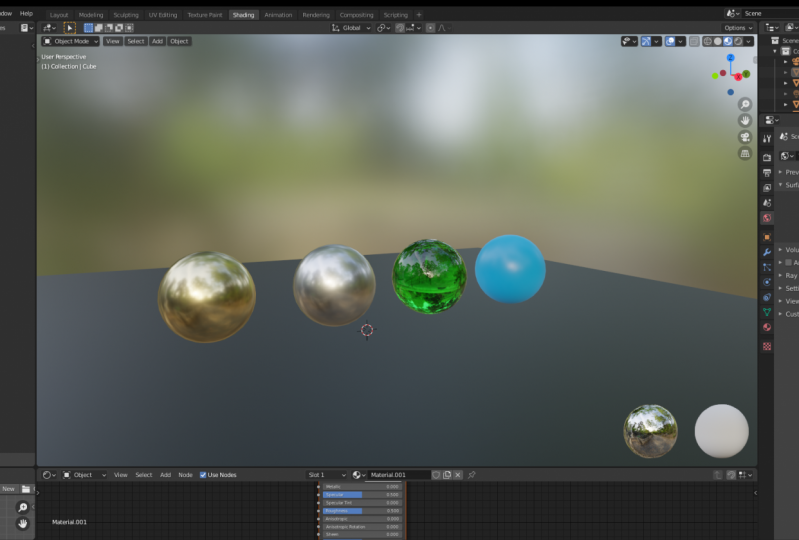
Task: Set selection mode to Extend
Action: click(x=98, y=28)
